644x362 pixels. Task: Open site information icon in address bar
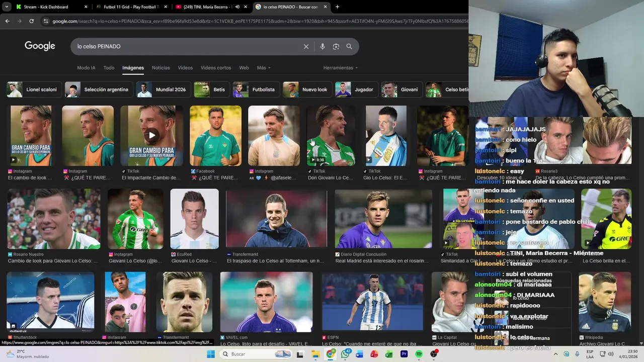[46, 21]
